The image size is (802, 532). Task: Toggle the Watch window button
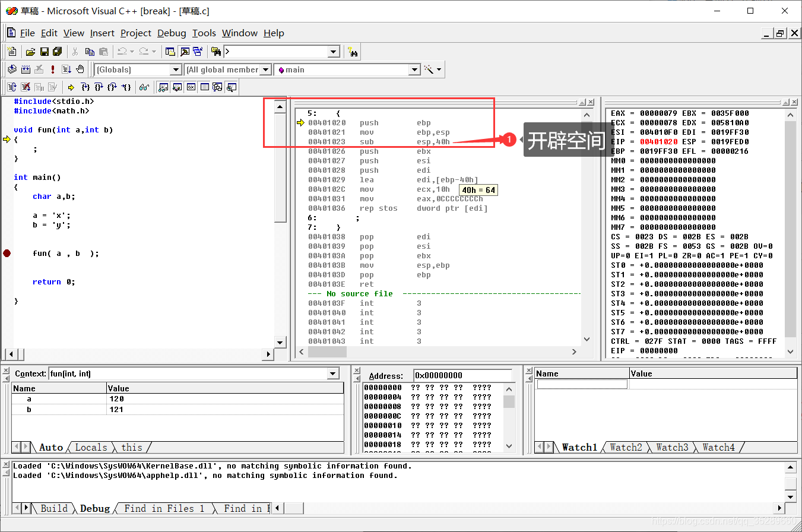163,87
